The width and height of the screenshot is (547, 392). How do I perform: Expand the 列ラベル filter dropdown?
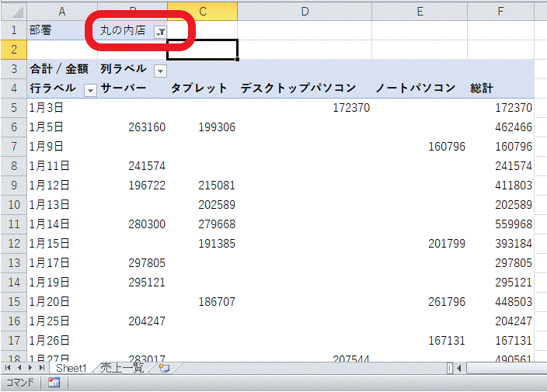click(160, 71)
